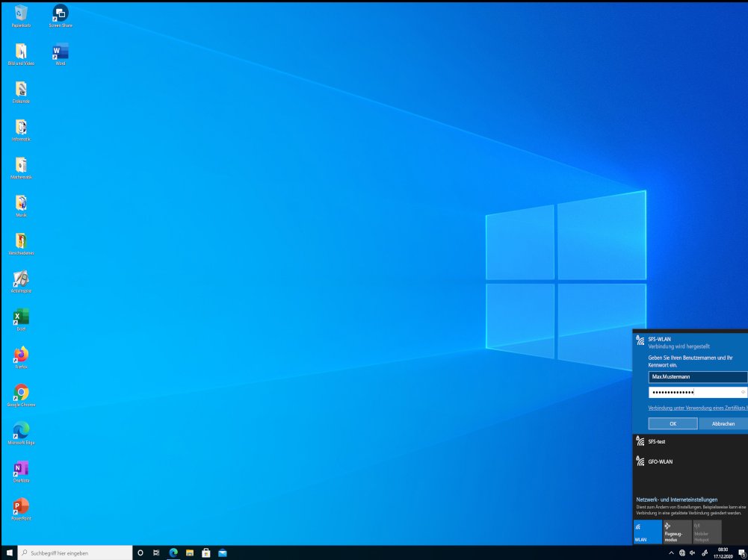Open the Papierkorb recycle bin
Viewport: 748px width, 560px height.
tap(21, 13)
